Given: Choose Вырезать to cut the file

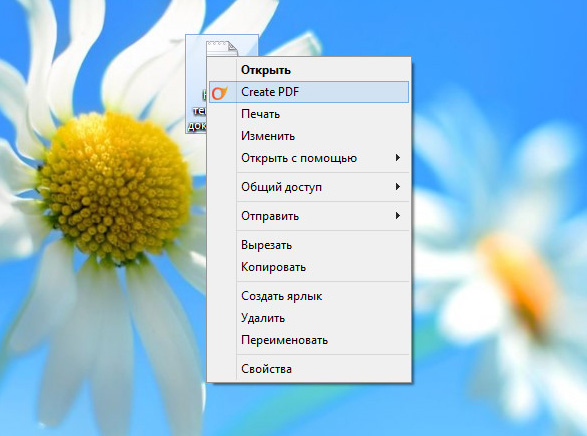Looking at the screenshot, I should click(309, 245).
